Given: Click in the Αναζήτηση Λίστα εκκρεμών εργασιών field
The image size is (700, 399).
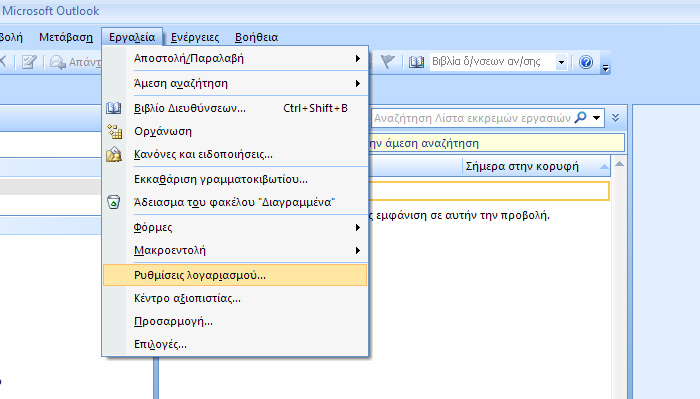Looking at the screenshot, I should pyautogui.click(x=471, y=118).
